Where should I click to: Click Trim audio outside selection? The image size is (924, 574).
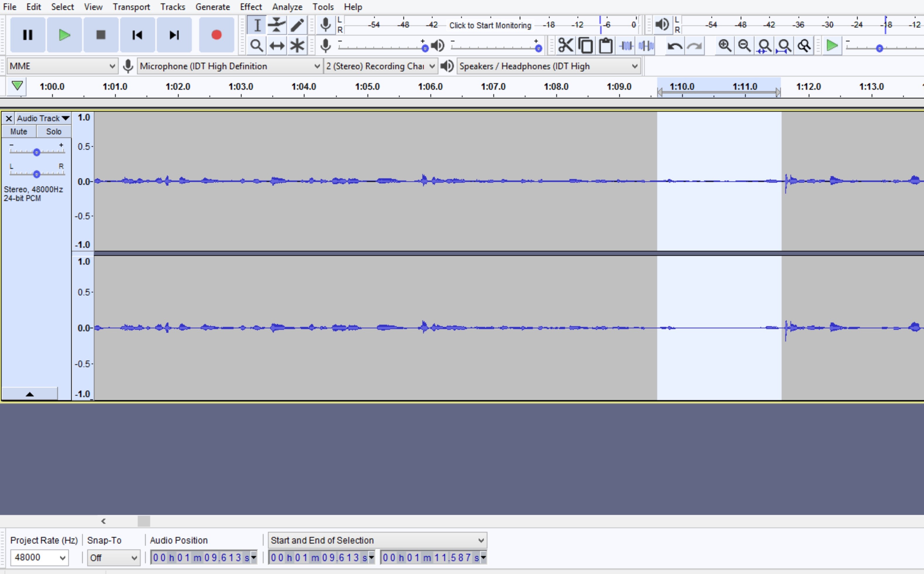626,46
